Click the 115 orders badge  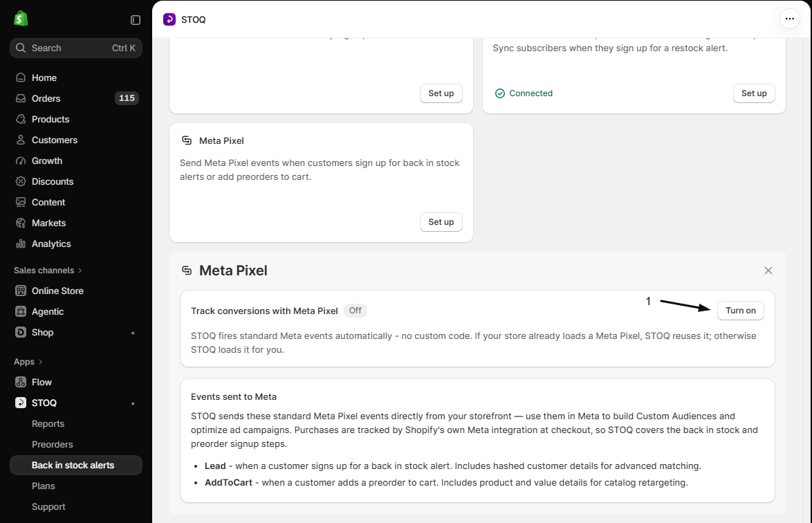click(127, 98)
